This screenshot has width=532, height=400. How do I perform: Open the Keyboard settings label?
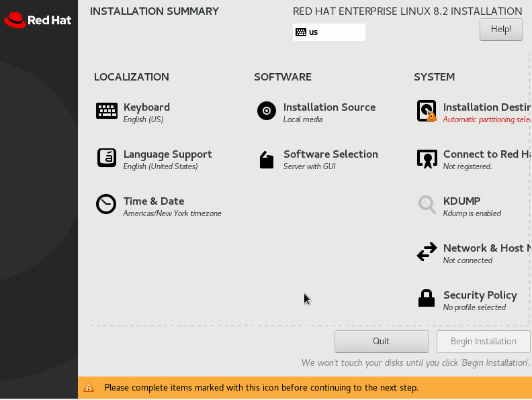146,107
